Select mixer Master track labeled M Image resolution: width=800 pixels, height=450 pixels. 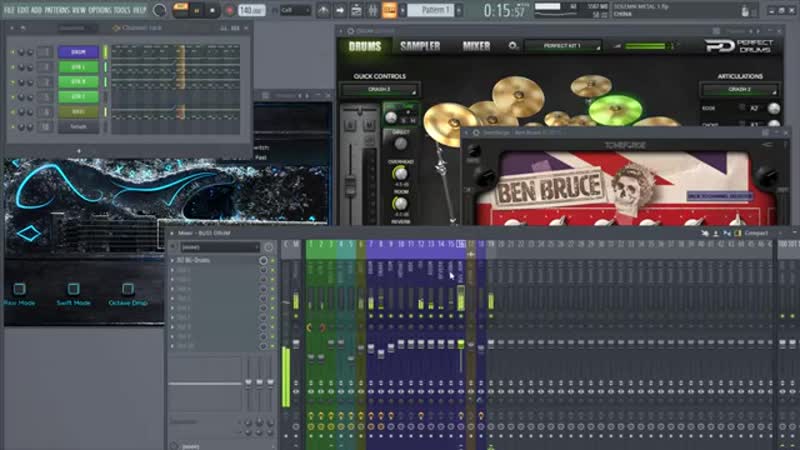pos(296,244)
